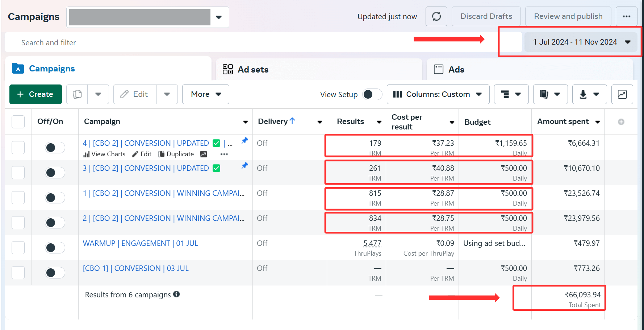Open the breakdown icon dropdown
This screenshot has height=330, width=644.
pyautogui.click(x=511, y=94)
